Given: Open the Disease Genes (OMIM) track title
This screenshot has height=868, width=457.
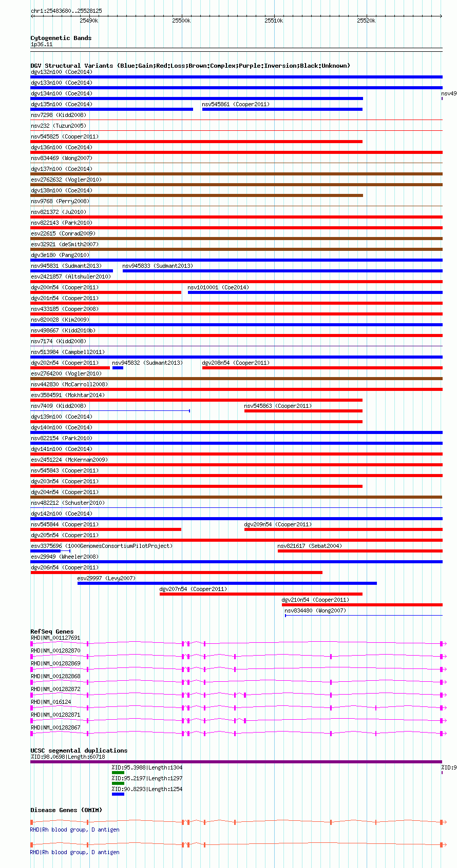Looking at the screenshot, I should pos(66,810).
